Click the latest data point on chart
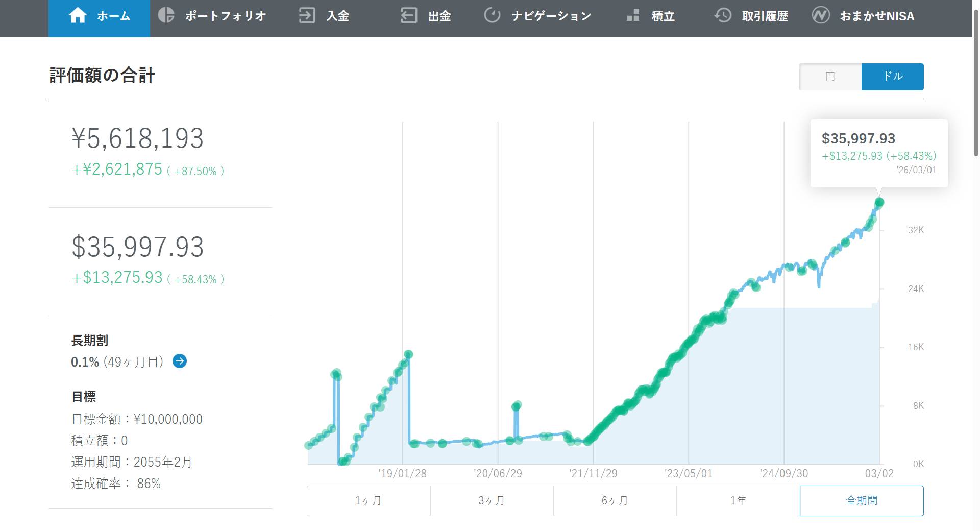The image size is (980, 531). (879, 203)
